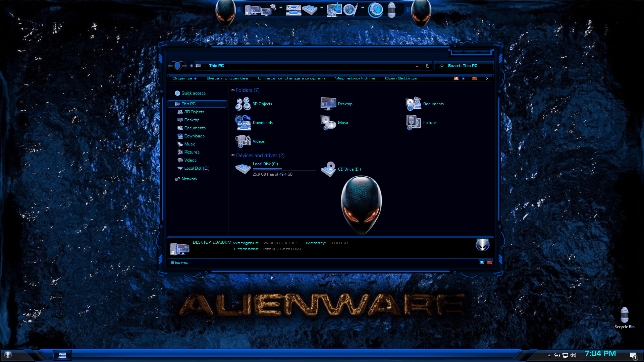This screenshot has width=644, height=362.
Task: Open the network status tray icon
Action: [x=565, y=355]
